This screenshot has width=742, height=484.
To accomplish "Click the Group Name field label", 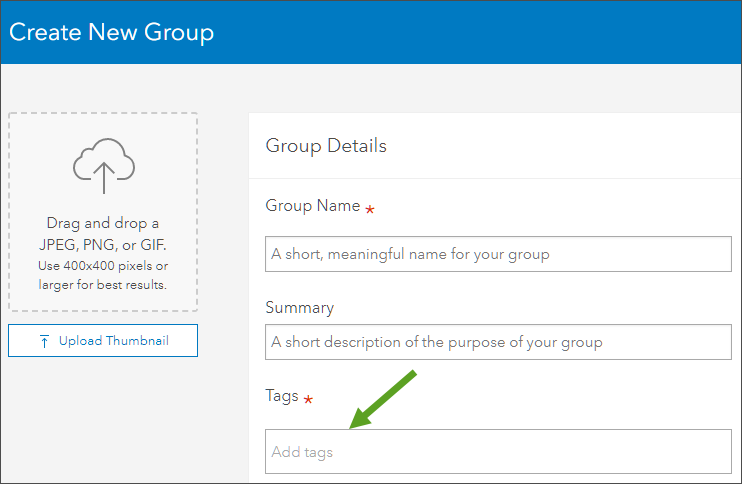I will pos(312,206).
